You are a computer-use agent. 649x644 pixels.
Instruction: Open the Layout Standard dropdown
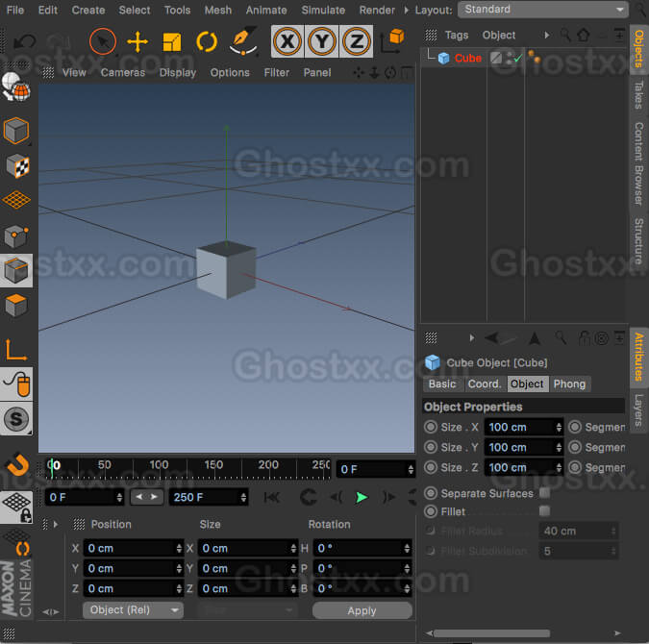tap(543, 9)
